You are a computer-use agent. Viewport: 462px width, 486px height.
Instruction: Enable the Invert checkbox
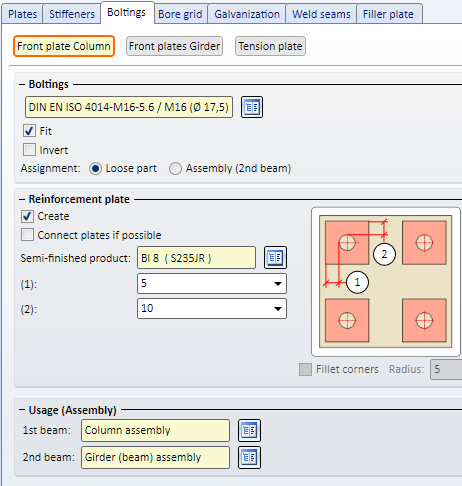[x=29, y=150]
